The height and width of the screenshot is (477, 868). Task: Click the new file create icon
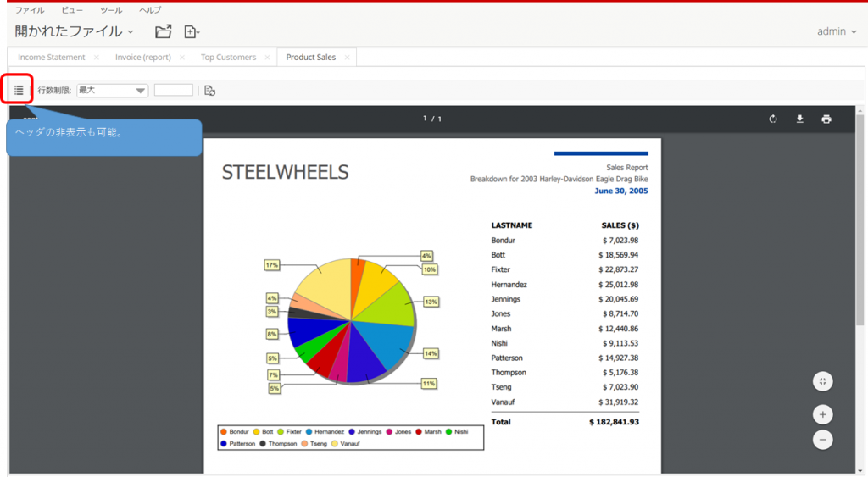point(191,32)
